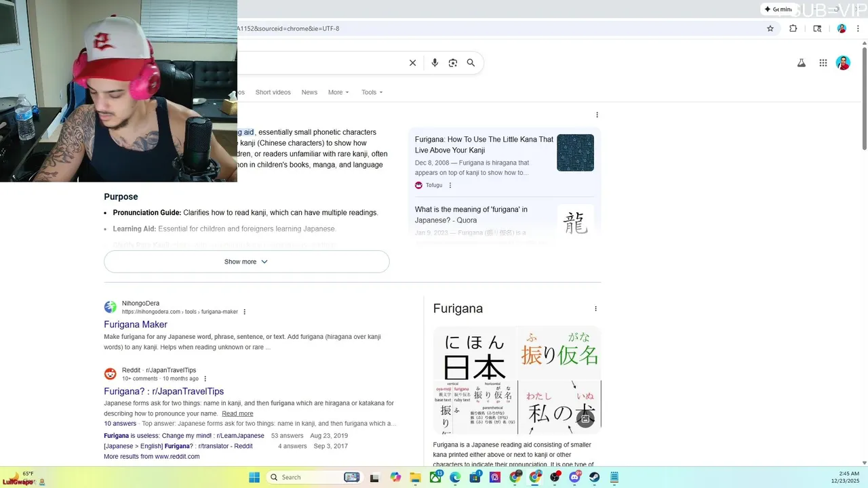Open options for the Reddit JapanTravelTips result
868x488 pixels.
point(205,379)
